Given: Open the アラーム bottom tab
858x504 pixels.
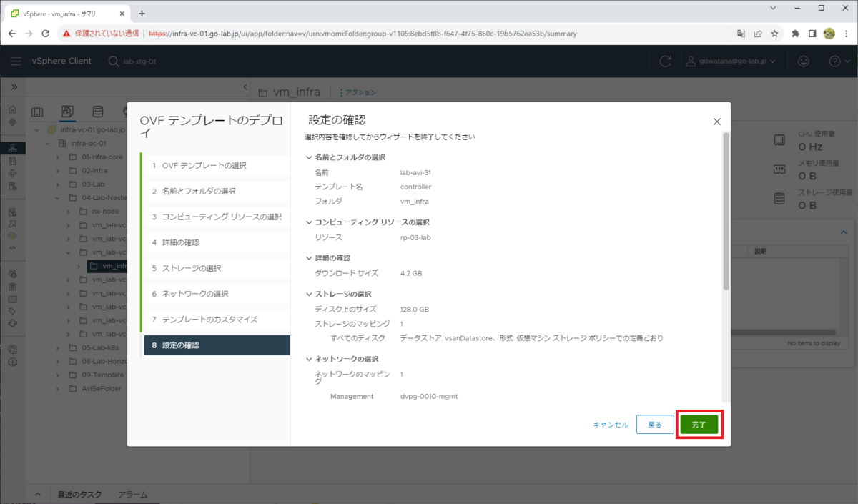Looking at the screenshot, I should click(x=133, y=495).
